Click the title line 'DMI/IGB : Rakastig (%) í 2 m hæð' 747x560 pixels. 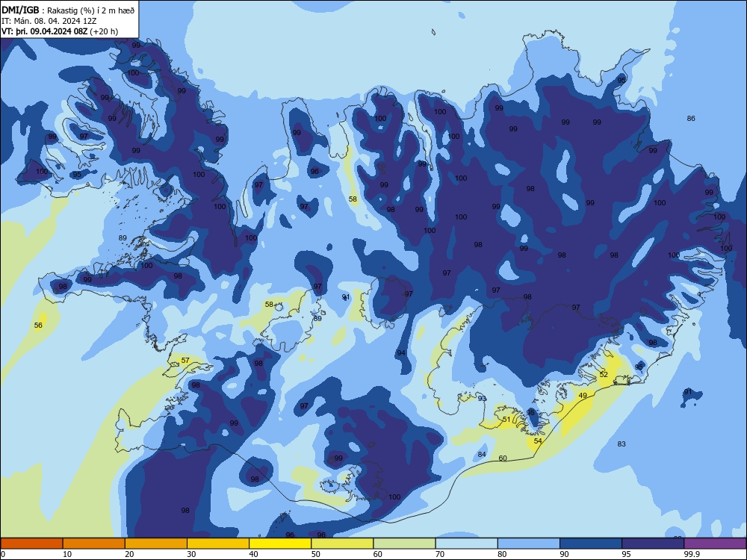[x=68, y=10]
